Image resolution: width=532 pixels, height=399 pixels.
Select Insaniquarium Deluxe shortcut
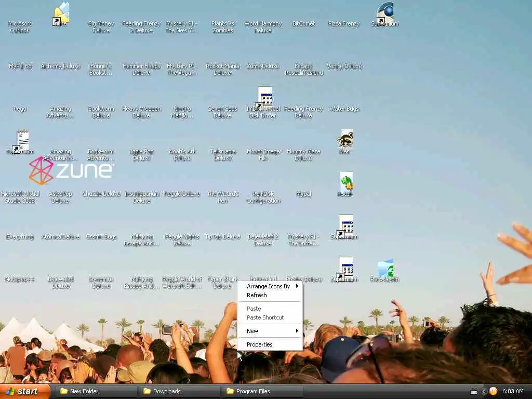coord(142,197)
